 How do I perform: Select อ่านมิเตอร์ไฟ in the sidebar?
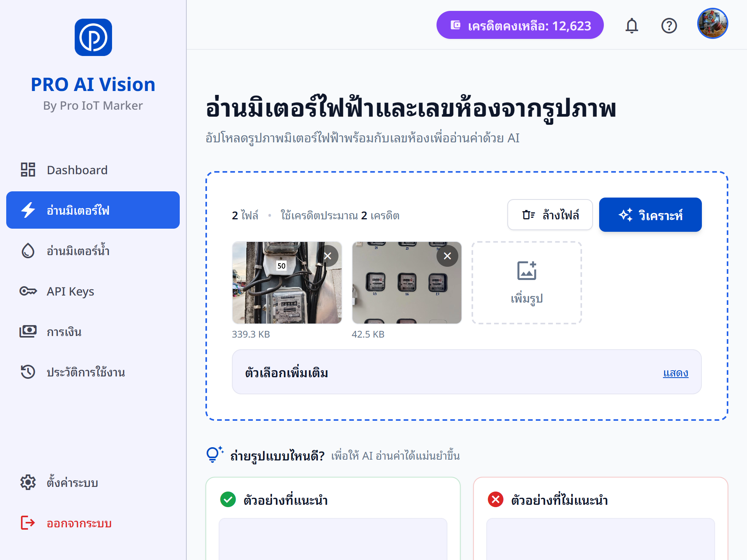(x=93, y=210)
